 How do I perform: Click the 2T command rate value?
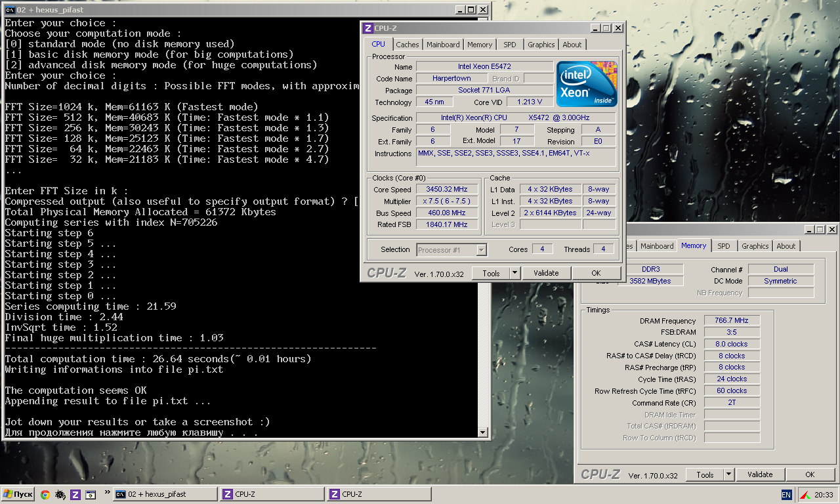[732, 402]
